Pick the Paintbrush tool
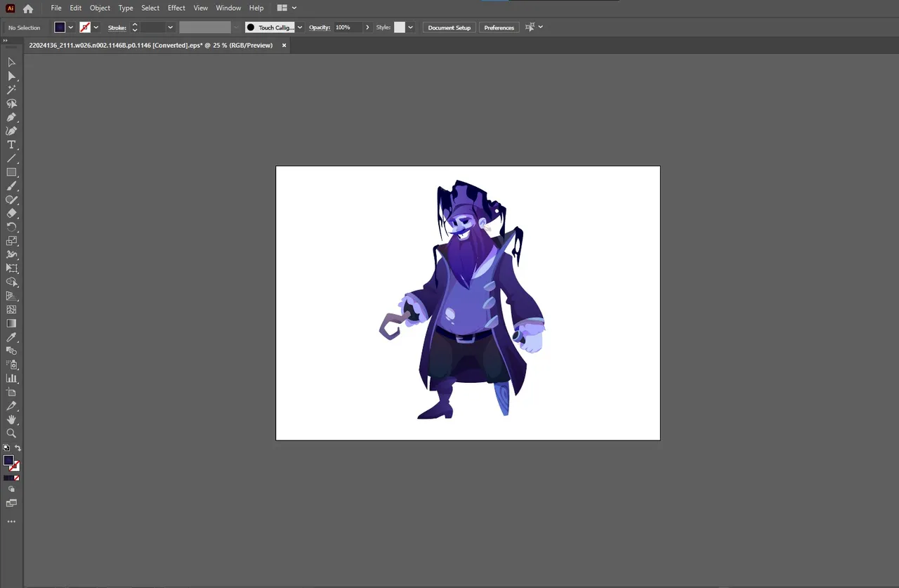Viewport: 899px width, 588px height. (11, 186)
